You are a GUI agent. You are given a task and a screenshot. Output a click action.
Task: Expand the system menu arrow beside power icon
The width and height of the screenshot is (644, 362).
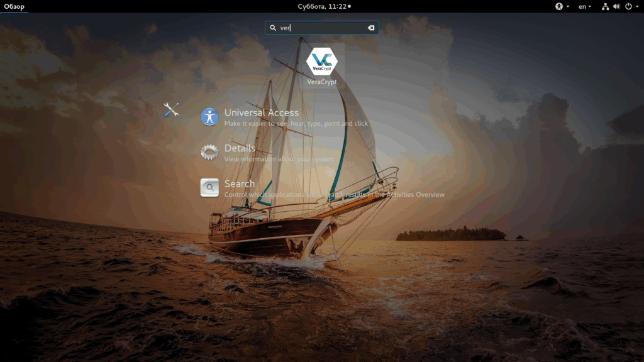point(637,6)
